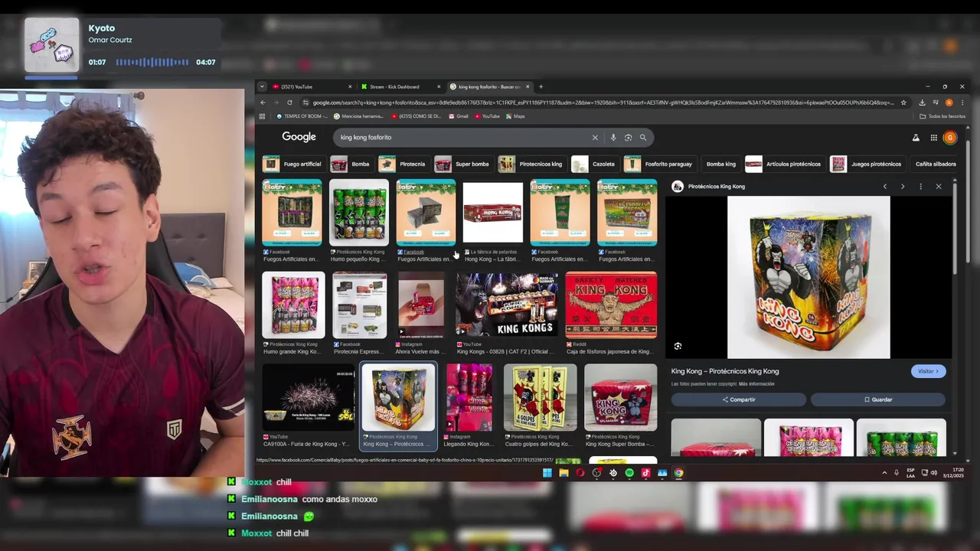The image size is (980, 551).
Task: Bookmark this page with star icon
Action: (903, 103)
